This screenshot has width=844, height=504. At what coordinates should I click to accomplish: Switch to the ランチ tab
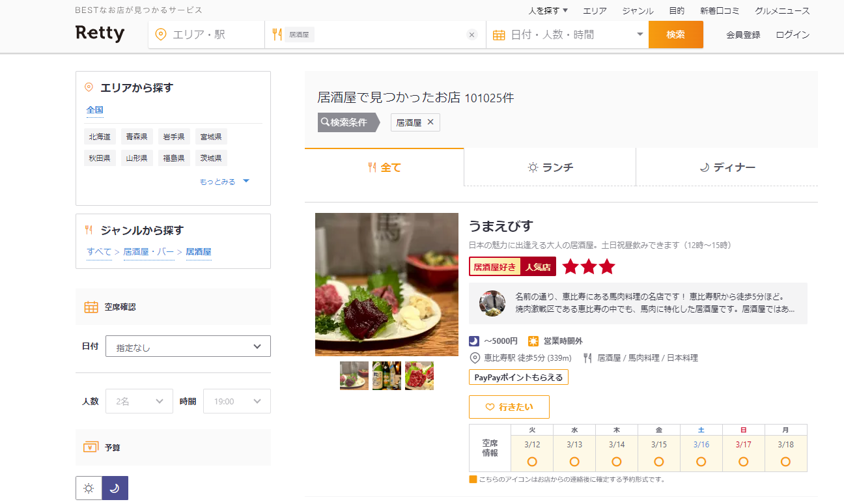(x=550, y=167)
